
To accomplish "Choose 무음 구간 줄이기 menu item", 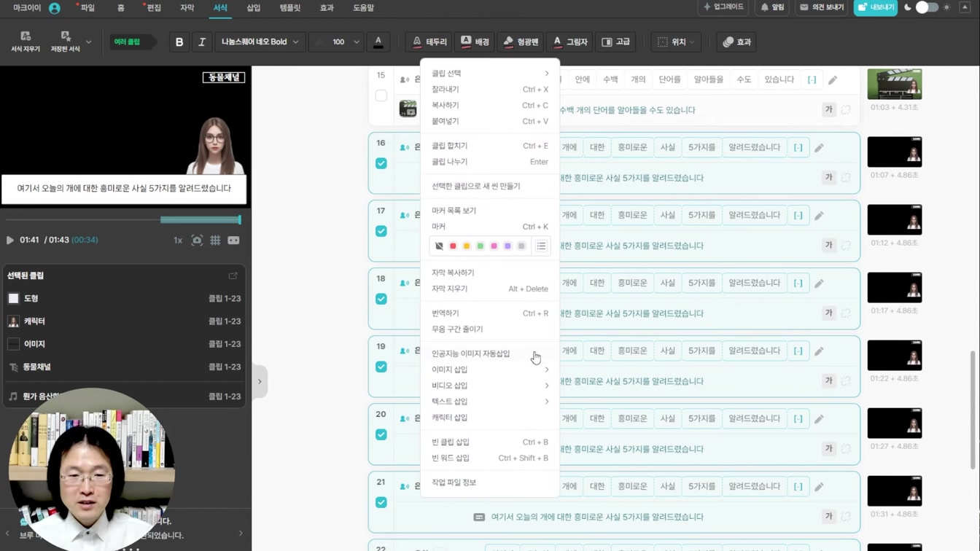I will coord(490,329).
